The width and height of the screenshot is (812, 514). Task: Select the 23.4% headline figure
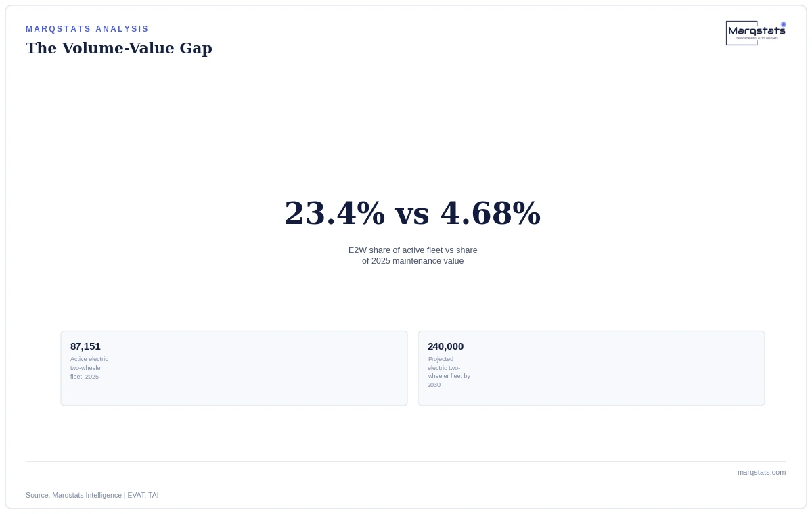pyautogui.click(x=335, y=213)
